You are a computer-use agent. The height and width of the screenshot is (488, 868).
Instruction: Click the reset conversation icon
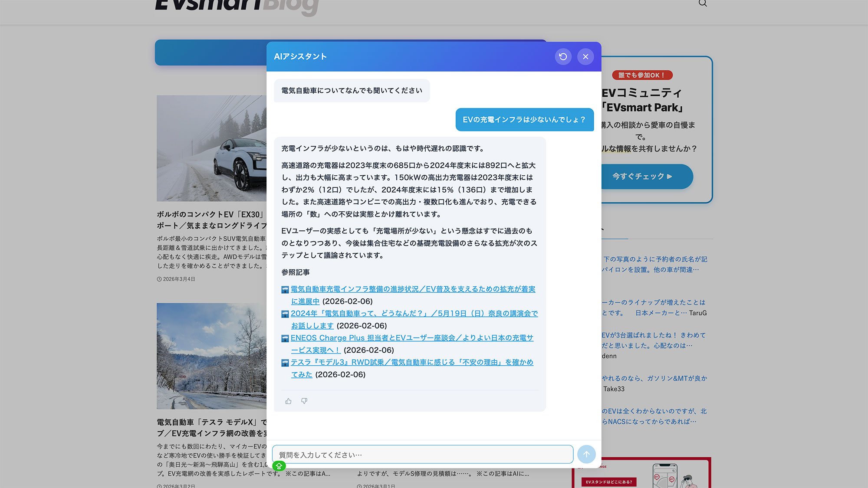(x=563, y=56)
